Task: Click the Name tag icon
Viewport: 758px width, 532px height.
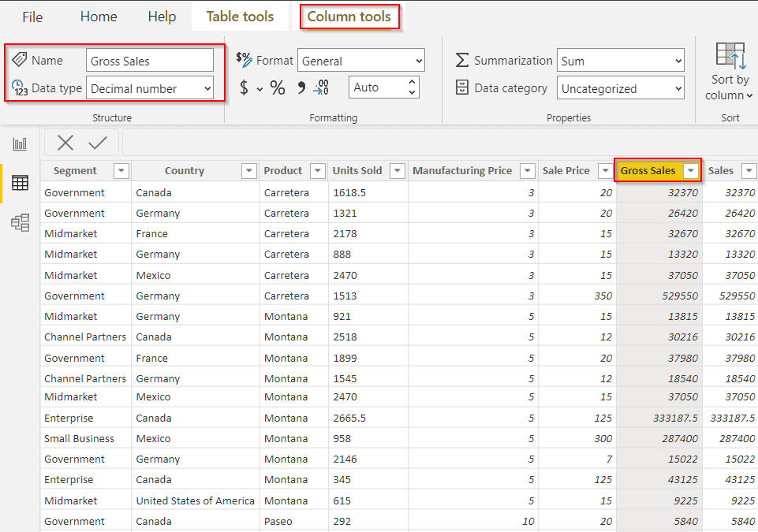Action: point(20,60)
